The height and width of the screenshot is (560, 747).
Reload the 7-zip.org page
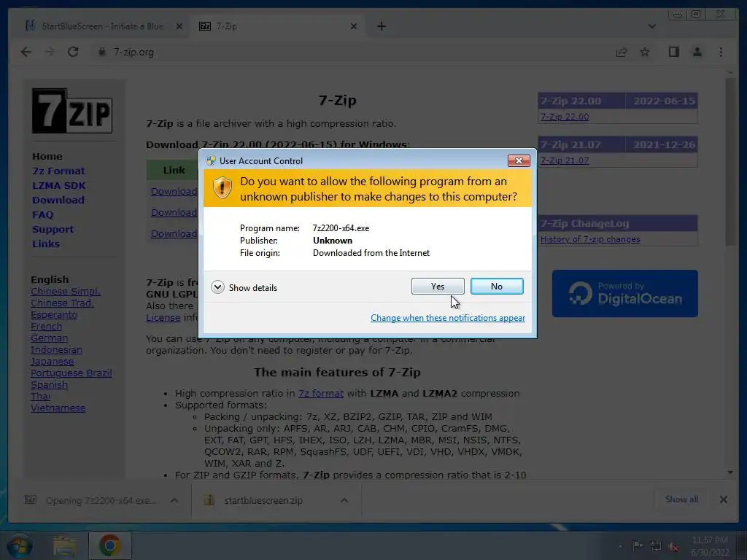click(x=73, y=52)
